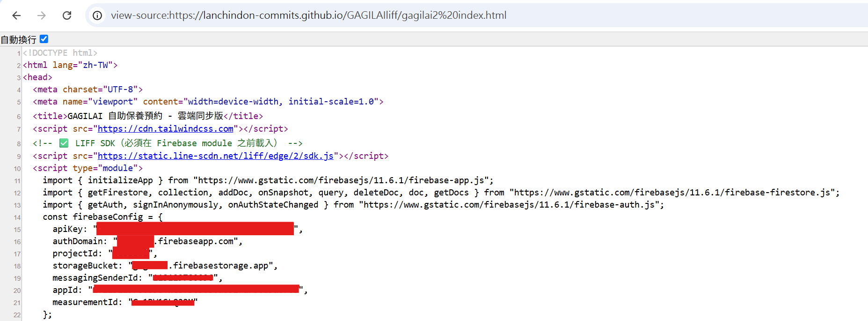
Task: Click the messagingSenderId property line
Action: coord(138,278)
